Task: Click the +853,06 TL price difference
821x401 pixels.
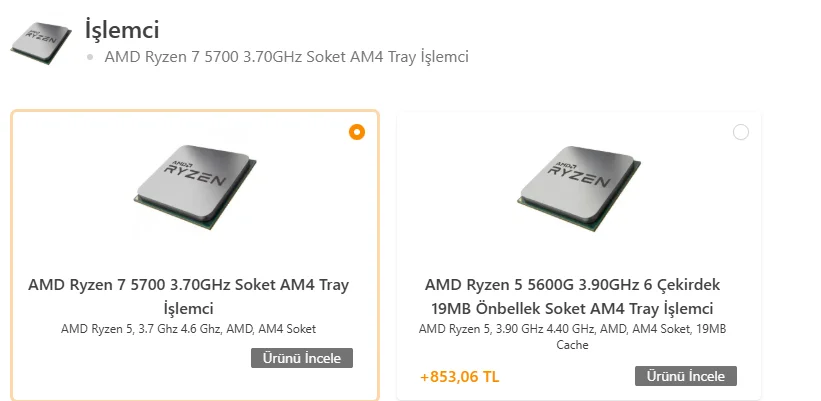Action: (x=459, y=377)
